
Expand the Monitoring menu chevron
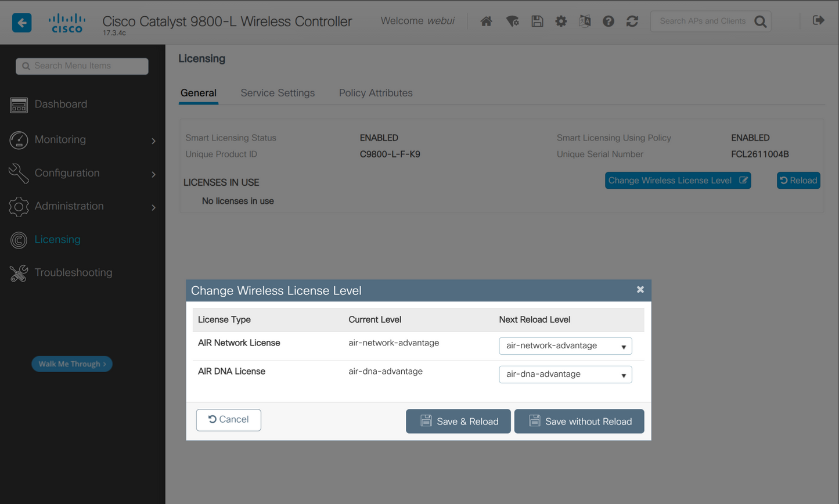(x=153, y=141)
